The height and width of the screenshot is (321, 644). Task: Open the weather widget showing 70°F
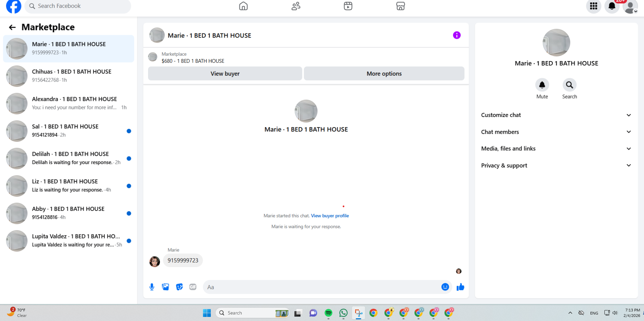[17, 312]
